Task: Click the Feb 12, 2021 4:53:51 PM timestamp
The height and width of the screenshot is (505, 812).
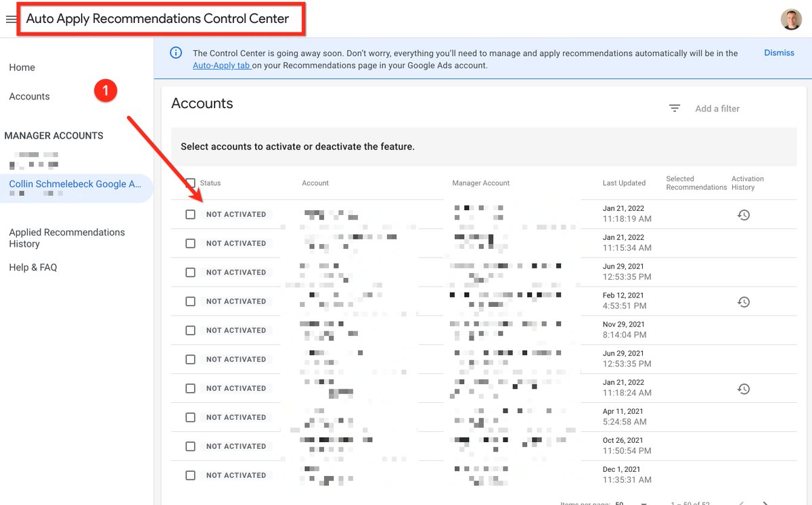Action: coord(626,301)
